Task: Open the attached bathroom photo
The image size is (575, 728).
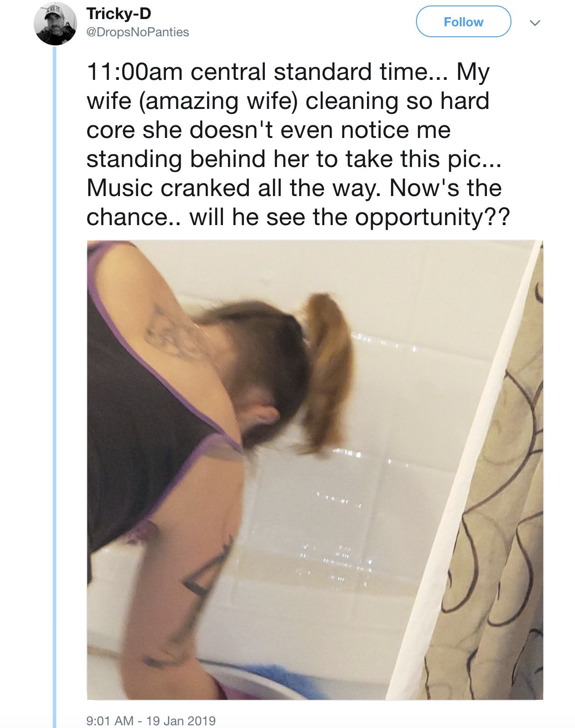Action: click(315, 470)
